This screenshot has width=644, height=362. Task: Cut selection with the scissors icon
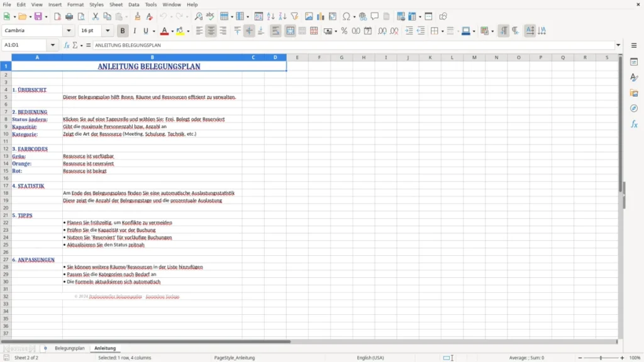pos(96,16)
